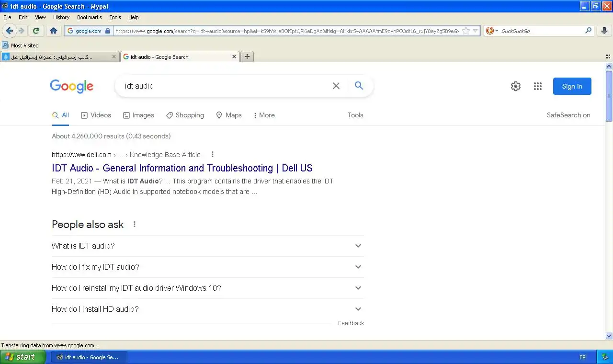
Task: Bookmark this page with the star icon
Action: click(x=465, y=31)
